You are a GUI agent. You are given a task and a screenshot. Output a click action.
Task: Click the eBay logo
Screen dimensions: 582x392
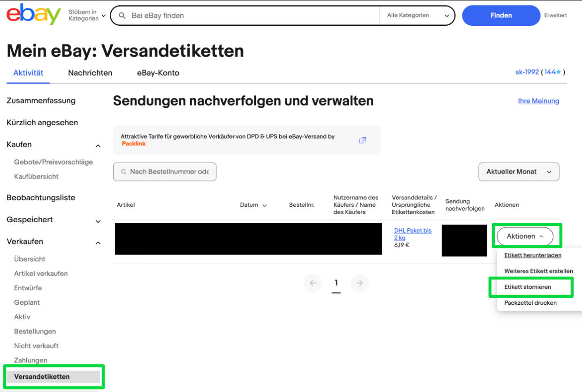34,15
